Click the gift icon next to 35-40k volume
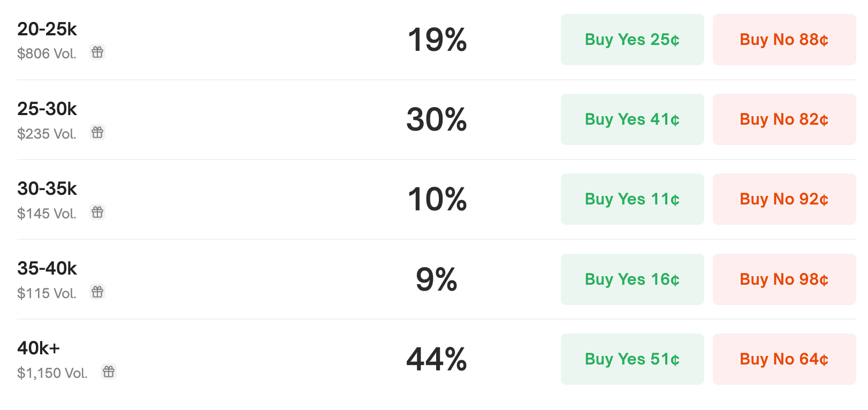The height and width of the screenshot is (410, 868). [x=97, y=292]
